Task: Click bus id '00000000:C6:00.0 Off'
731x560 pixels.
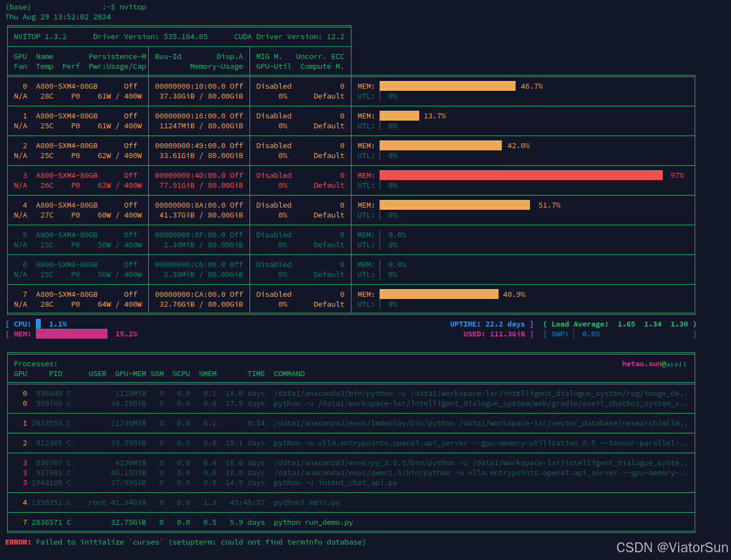Action: (x=199, y=265)
